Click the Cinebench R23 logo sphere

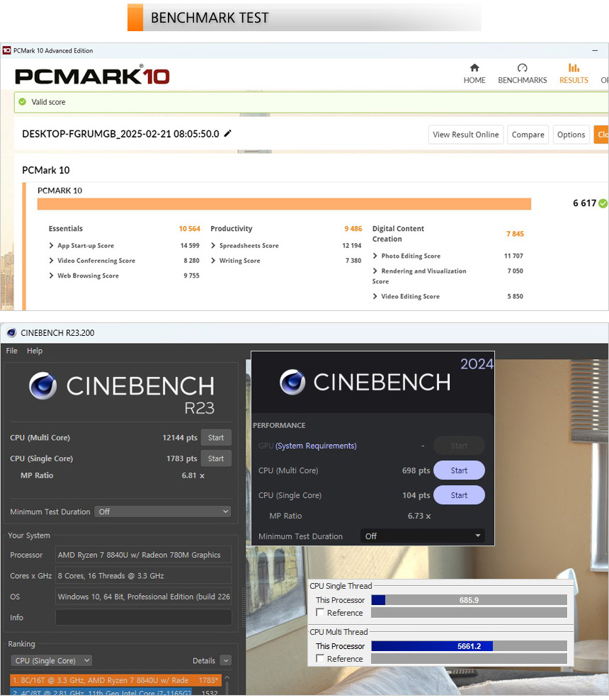coord(43,386)
